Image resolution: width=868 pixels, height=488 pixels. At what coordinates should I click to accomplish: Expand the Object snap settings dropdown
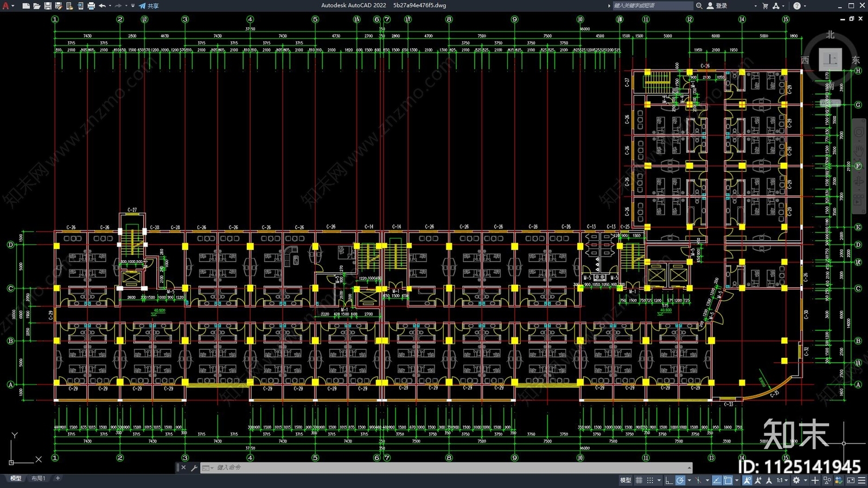(737, 480)
